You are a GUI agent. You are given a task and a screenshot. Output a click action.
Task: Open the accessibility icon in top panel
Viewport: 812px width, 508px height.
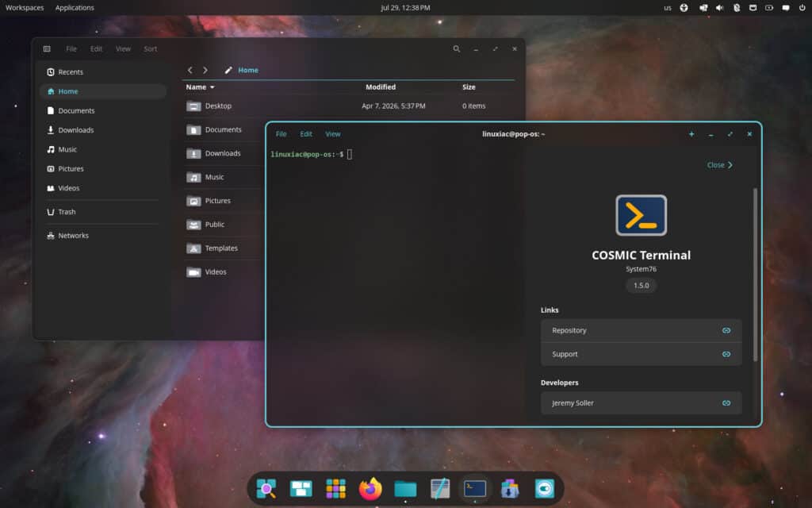click(x=684, y=8)
